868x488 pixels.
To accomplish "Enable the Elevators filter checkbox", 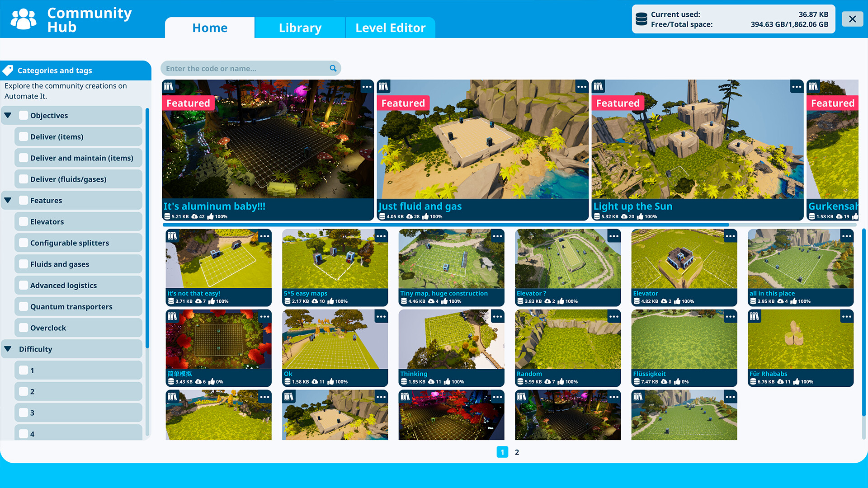I will coord(23,221).
